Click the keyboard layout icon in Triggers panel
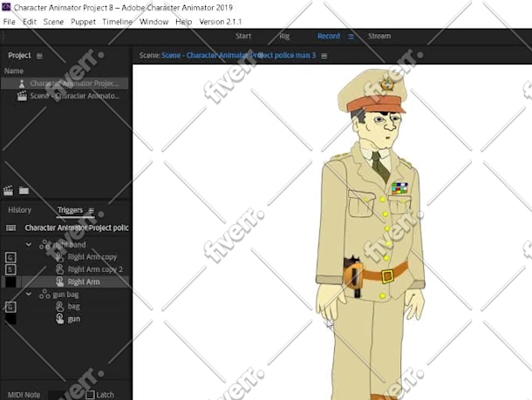532x400 pixels. click(10, 227)
